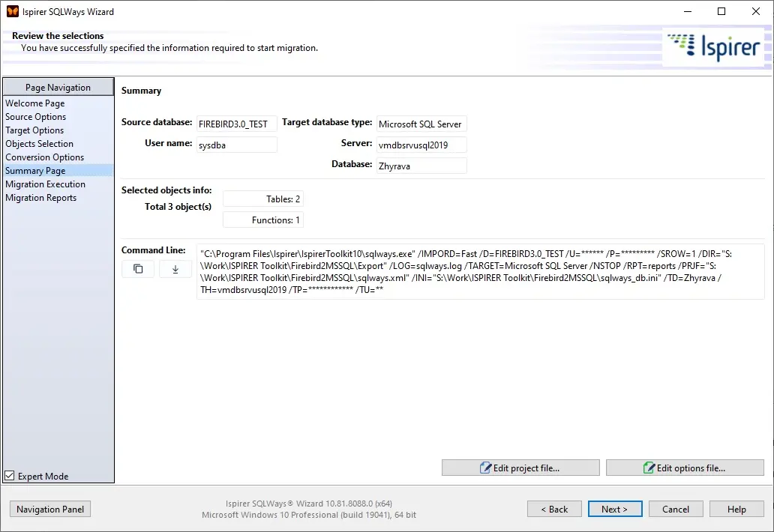The image size is (774, 532).
Task: Click the User name field sysdba
Action: 237,145
